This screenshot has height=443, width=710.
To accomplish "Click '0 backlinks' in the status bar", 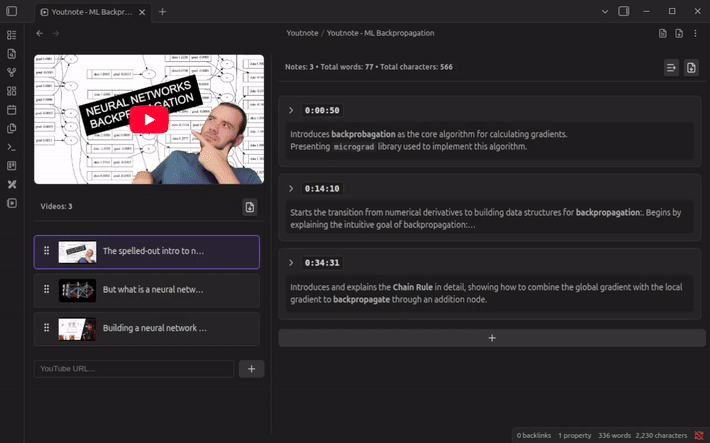I will coord(534,435).
